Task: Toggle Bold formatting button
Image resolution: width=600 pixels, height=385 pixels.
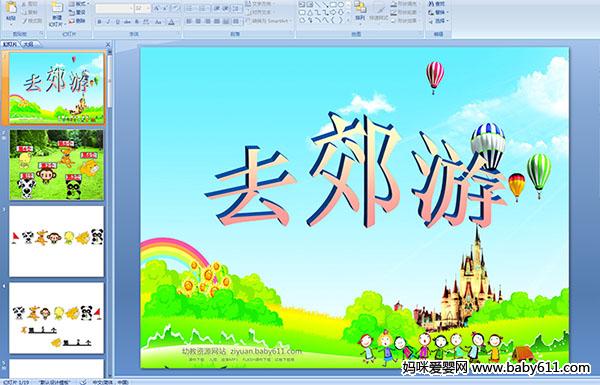Action: (99, 22)
